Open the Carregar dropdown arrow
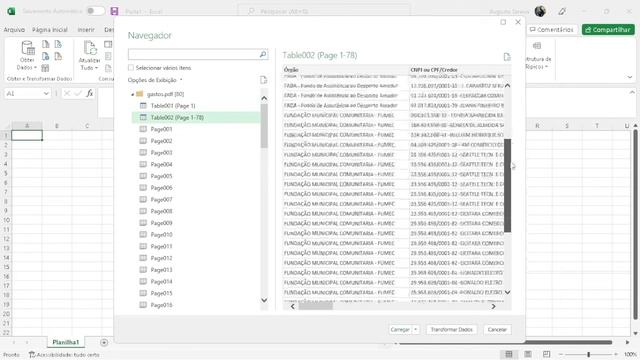This screenshot has height=360, width=640. click(416, 329)
